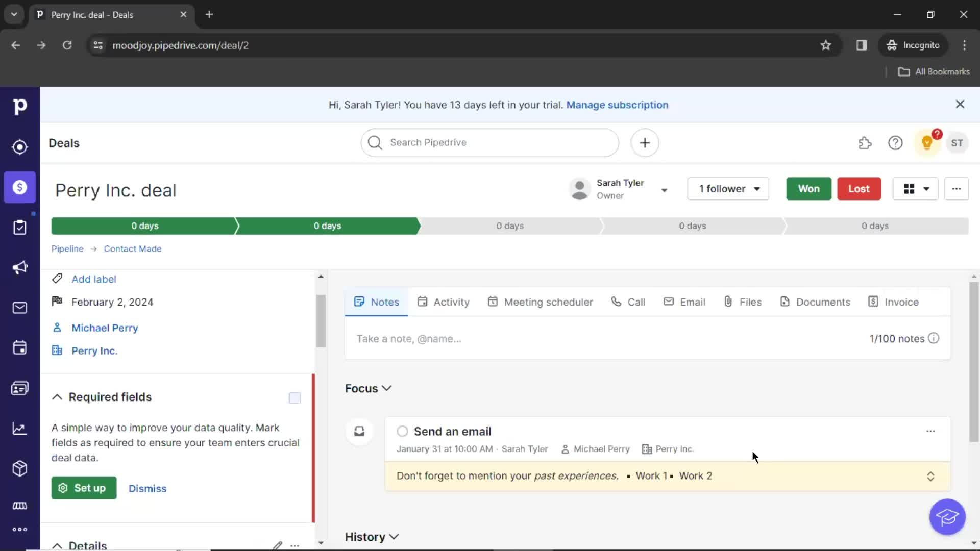
Task: Open Projects clipboard icon in sidebar
Action: 19,228
